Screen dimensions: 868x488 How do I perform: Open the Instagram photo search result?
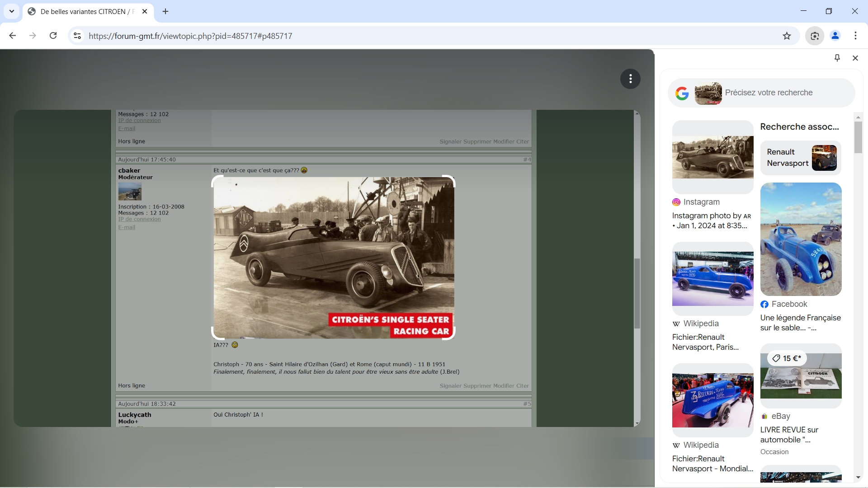pyautogui.click(x=712, y=157)
